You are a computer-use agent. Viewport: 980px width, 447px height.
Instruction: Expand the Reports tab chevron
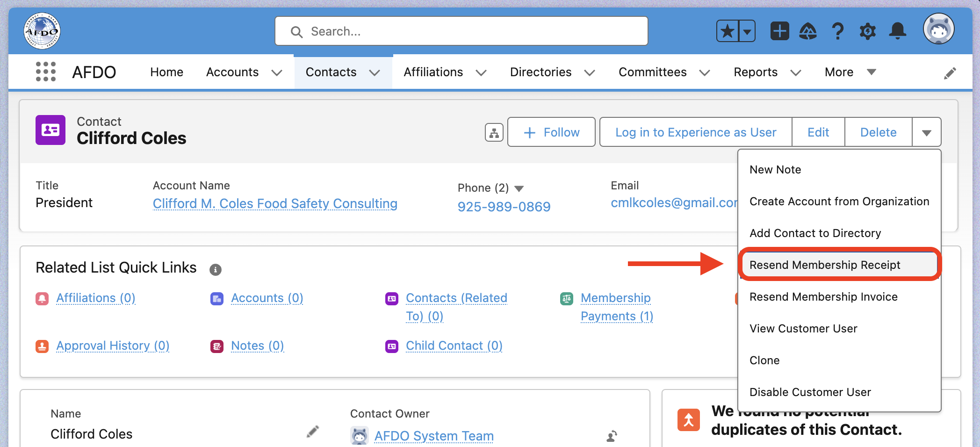tap(796, 73)
